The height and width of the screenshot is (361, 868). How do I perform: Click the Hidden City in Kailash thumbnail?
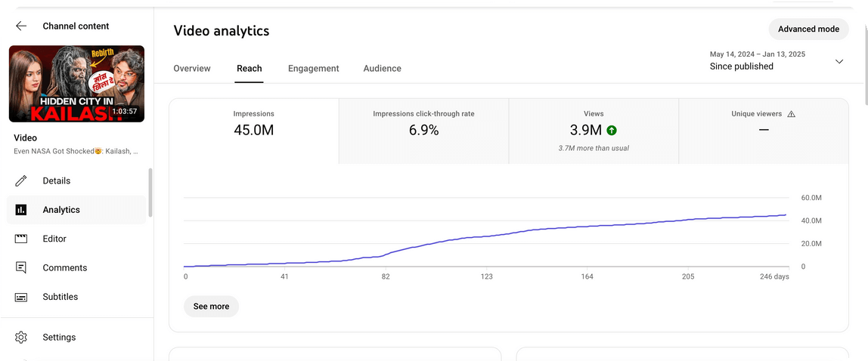click(76, 84)
